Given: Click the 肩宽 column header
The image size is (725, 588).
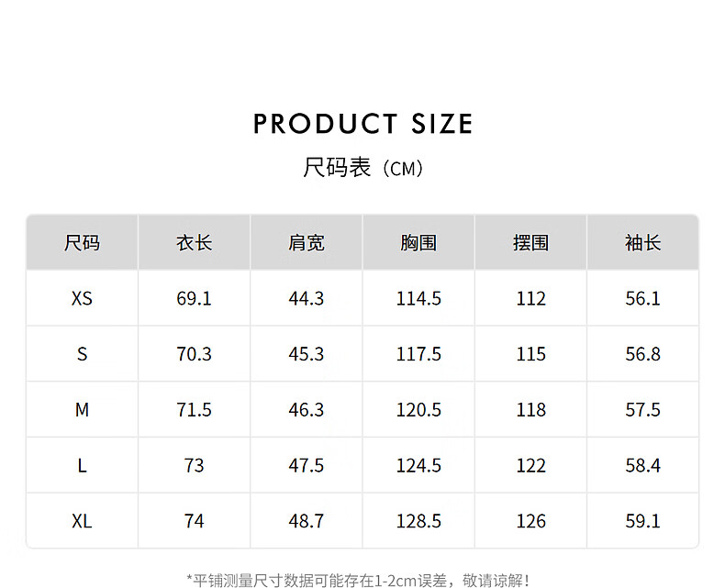Looking at the screenshot, I should [307, 243].
